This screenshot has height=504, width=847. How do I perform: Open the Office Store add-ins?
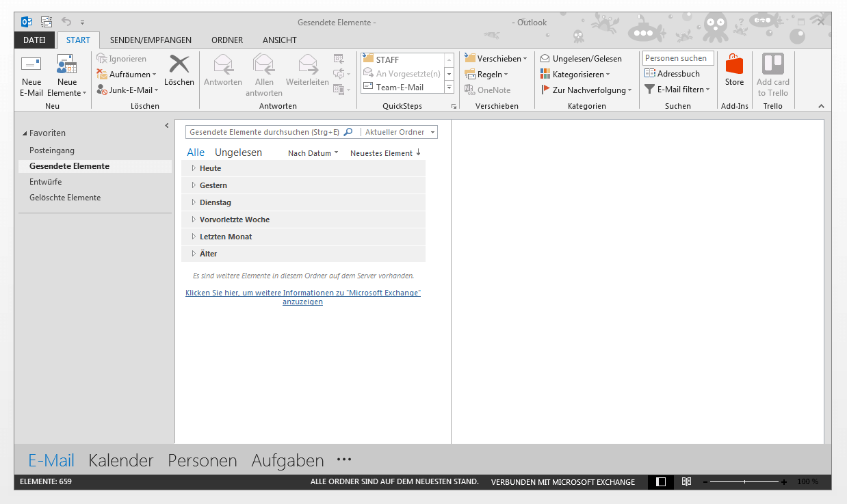[734, 71]
